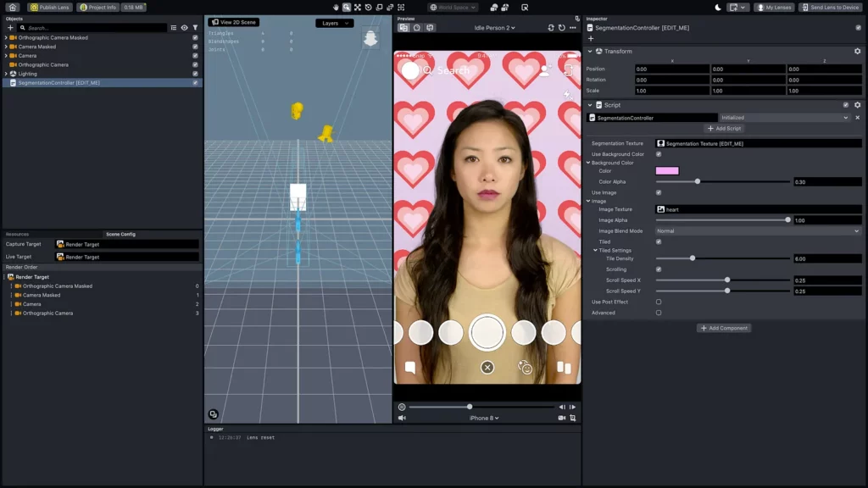The width and height of the screenshot is (868, 488).
Task: Expand Orthographic Camera Masked tree item
Action: tap(6, 37)
